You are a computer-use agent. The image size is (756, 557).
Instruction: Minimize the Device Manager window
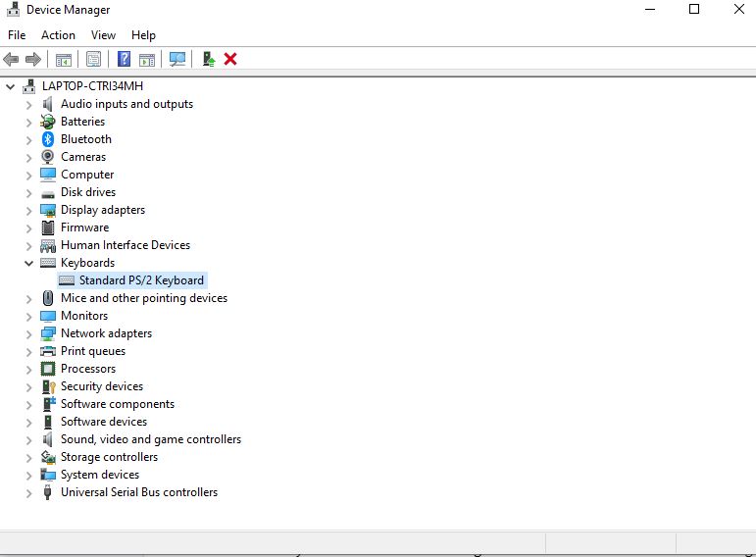pyautogui.click(x=650, y=9)
